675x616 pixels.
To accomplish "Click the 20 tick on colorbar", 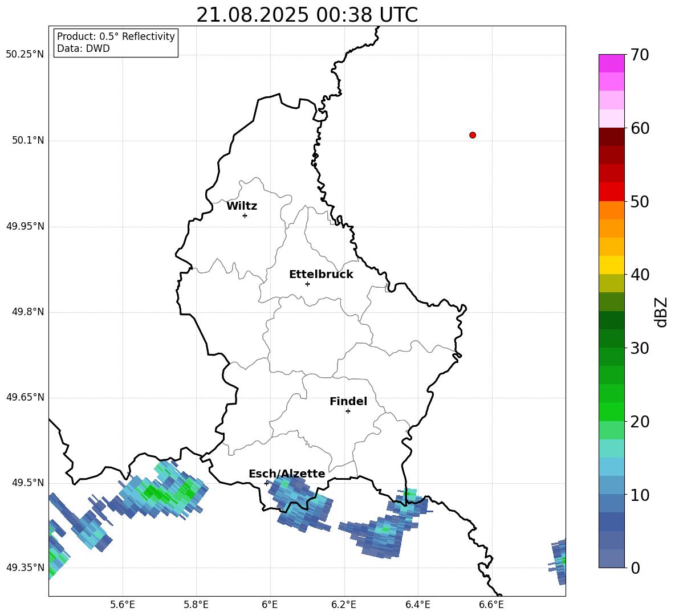I will pos(640,421).
